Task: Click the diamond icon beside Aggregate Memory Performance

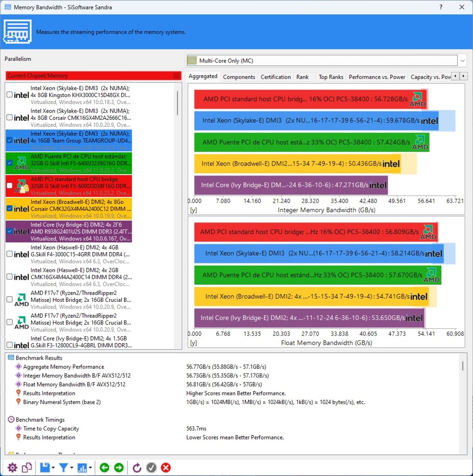Action: pyautogui.click(x=19, y=367)
